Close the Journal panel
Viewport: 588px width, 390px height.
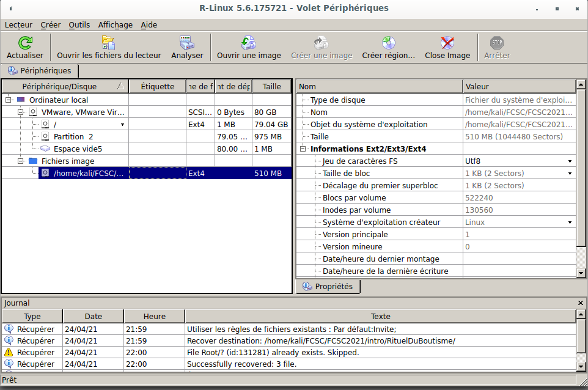pyautogui.click(x=581, y=303)
